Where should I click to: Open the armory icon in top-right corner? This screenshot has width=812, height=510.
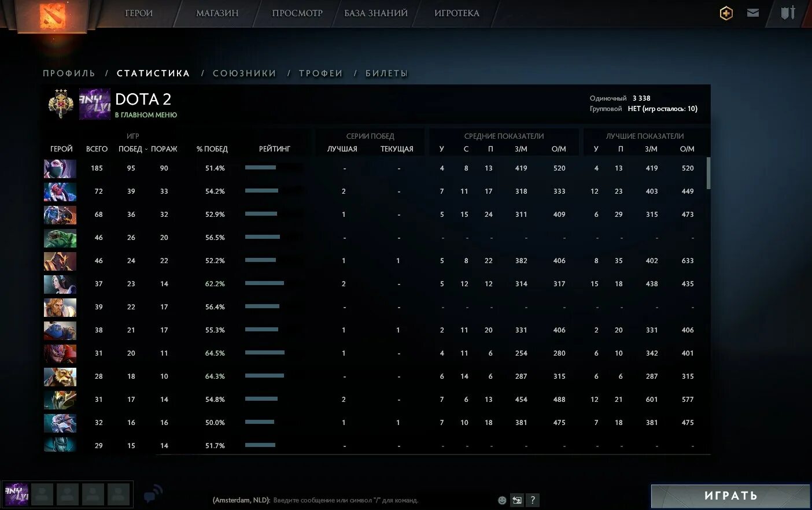(x=788, y=13)
